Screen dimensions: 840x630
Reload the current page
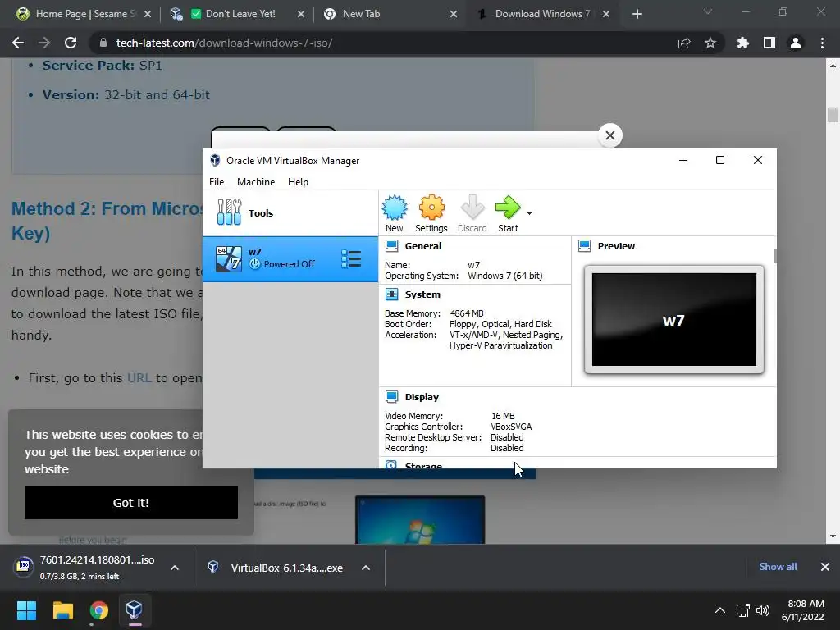71,43
